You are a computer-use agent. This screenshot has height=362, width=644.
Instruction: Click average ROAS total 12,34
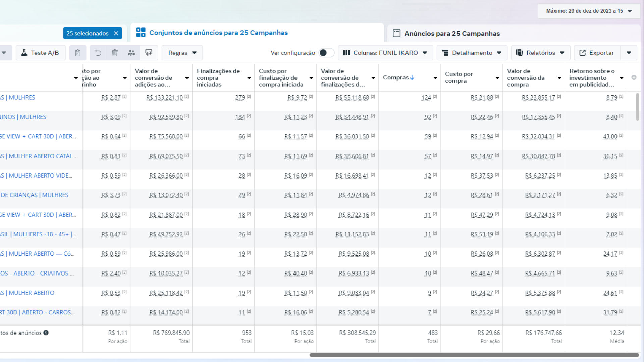(617, 333)
